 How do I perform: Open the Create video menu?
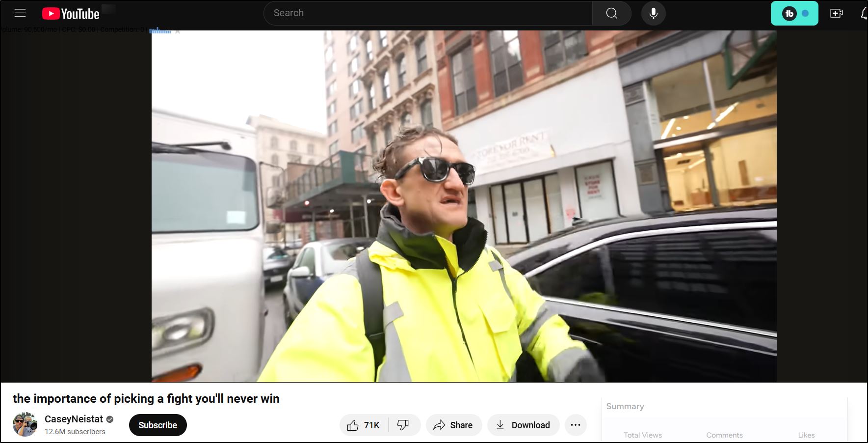(836, 13)
